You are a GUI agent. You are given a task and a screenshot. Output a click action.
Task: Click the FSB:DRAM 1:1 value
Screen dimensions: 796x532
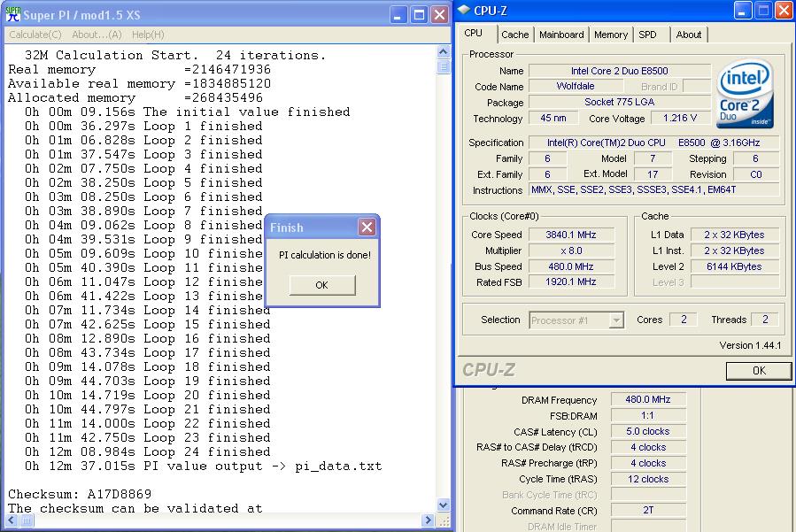tap(648, 416)
